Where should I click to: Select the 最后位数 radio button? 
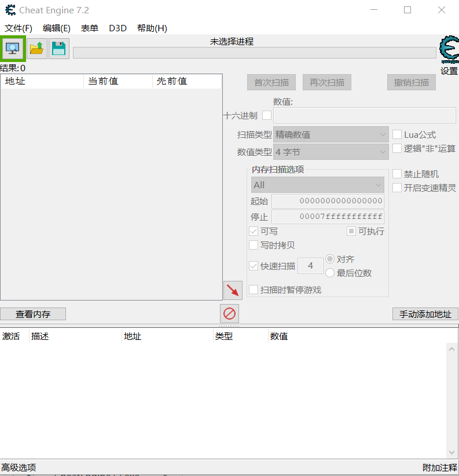pyautogui.click(x=330, y=273)
